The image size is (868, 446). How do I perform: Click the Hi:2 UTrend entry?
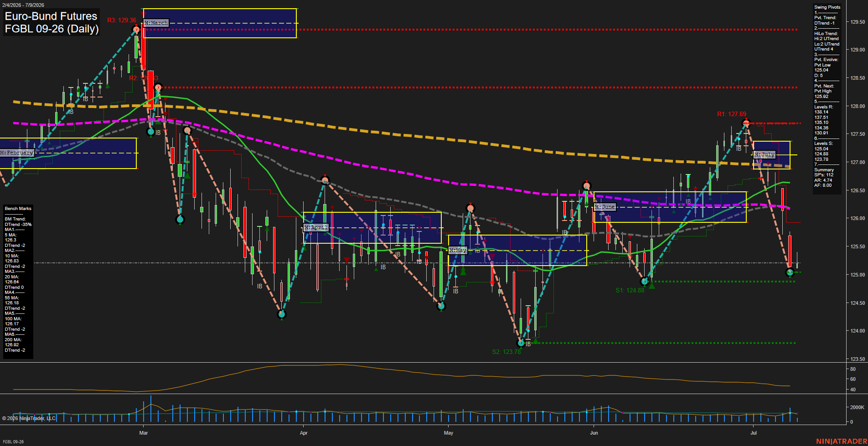click(827, 39)
